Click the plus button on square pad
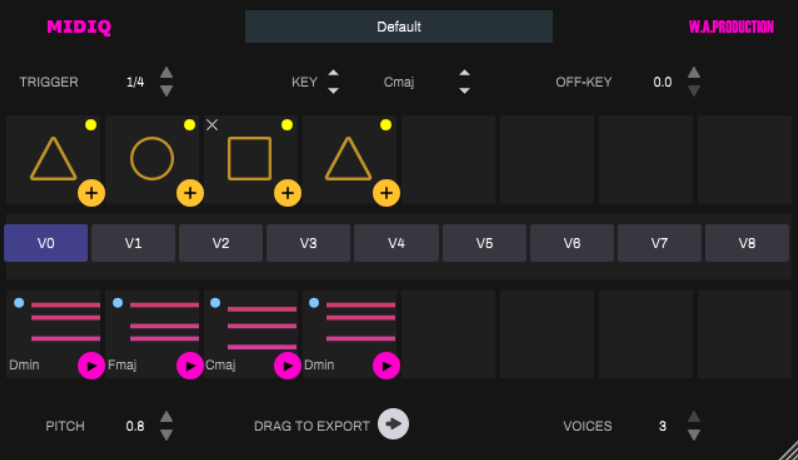The width and height of the screenshot is (798, 460). (288, 193)
